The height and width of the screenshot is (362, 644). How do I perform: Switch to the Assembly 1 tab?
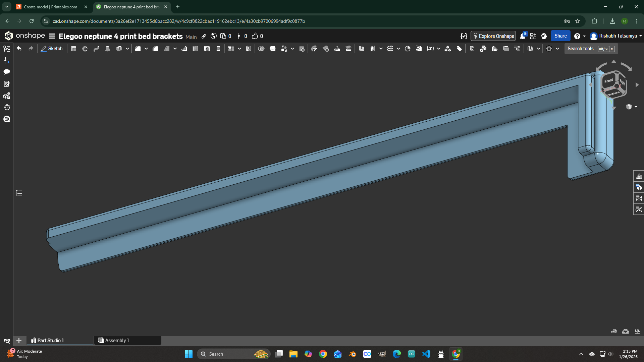click(x=127, y=341)
